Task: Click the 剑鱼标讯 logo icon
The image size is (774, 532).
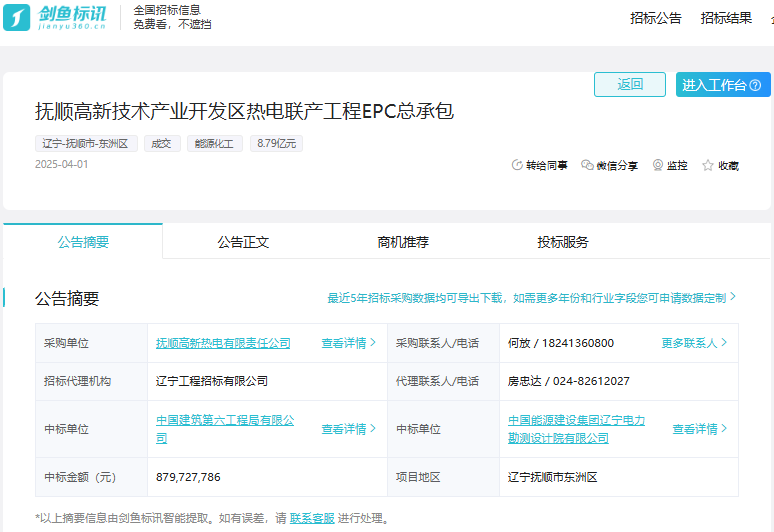Action: [17, 17]
